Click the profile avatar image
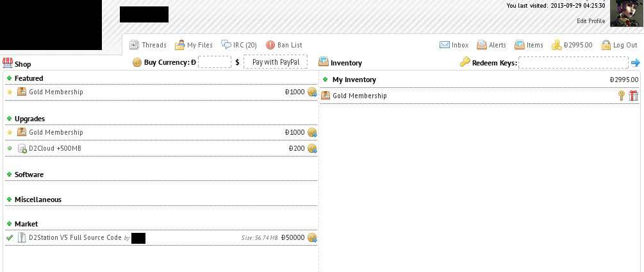Screen dimensions: 644x272 coord(626,13)
